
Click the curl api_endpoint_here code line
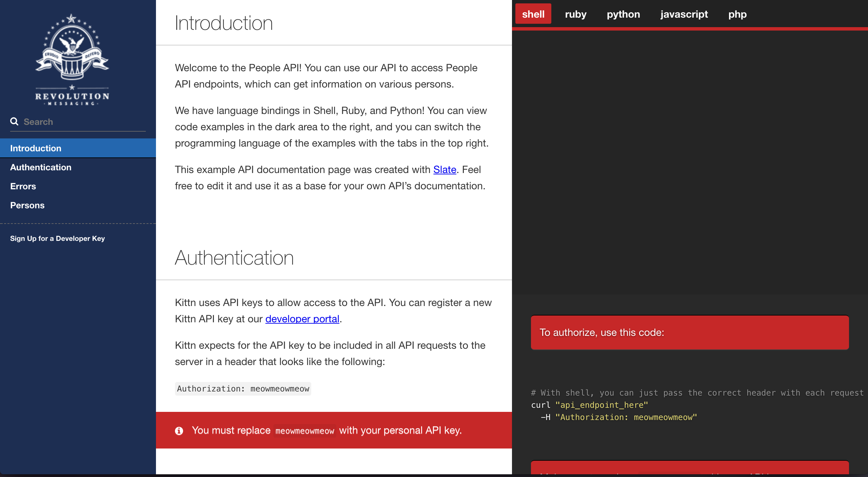click(589, 405)
